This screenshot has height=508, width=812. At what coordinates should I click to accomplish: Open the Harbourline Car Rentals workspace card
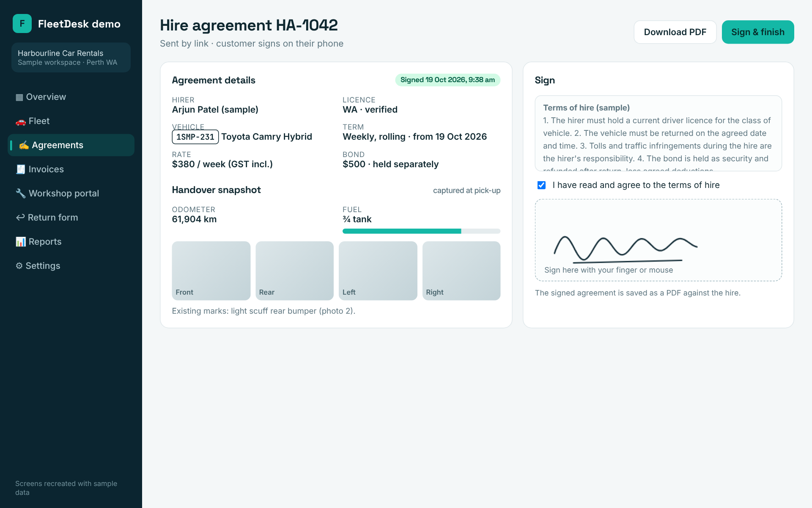pos(71,58)
